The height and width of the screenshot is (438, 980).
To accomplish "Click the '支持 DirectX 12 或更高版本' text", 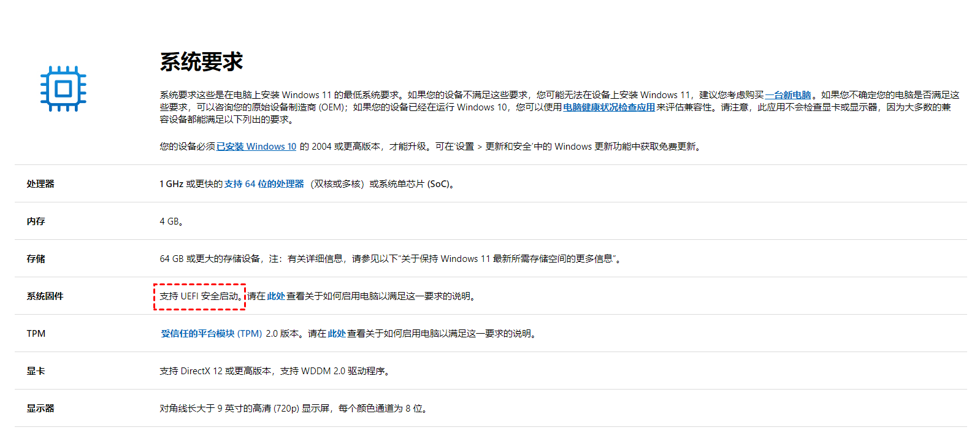I will coord(215,371).
